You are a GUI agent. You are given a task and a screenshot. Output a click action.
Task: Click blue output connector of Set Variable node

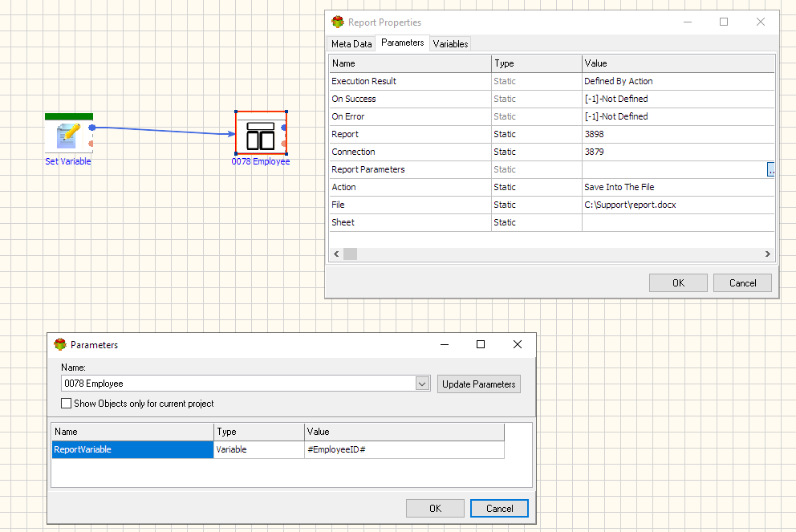click(x=92, y=128)
